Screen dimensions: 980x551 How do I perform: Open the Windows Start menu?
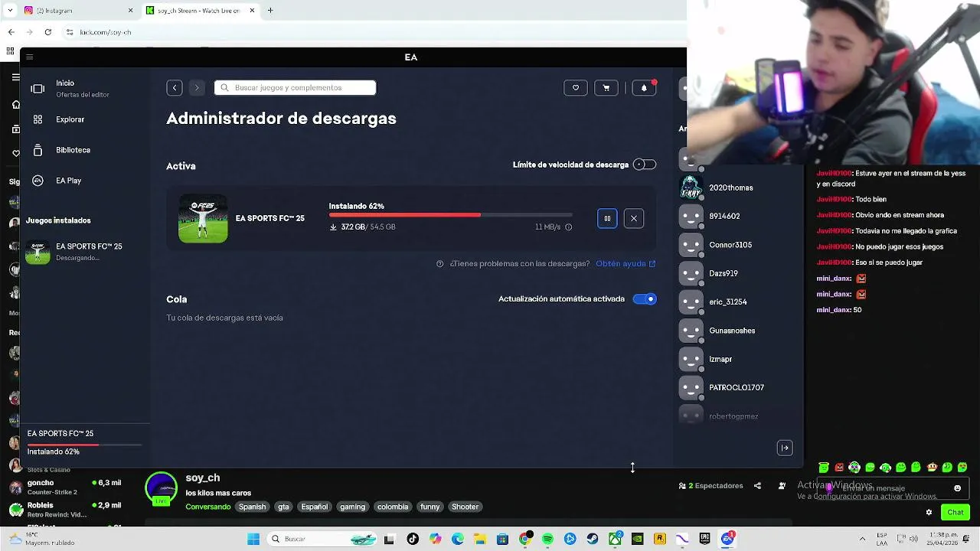(253, 539)
